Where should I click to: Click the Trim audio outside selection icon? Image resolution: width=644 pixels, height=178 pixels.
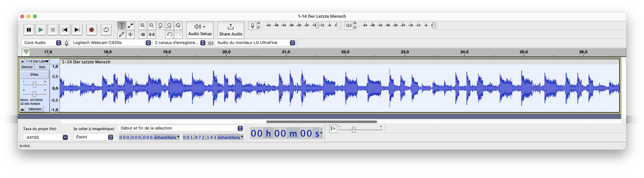click(143, 35)
